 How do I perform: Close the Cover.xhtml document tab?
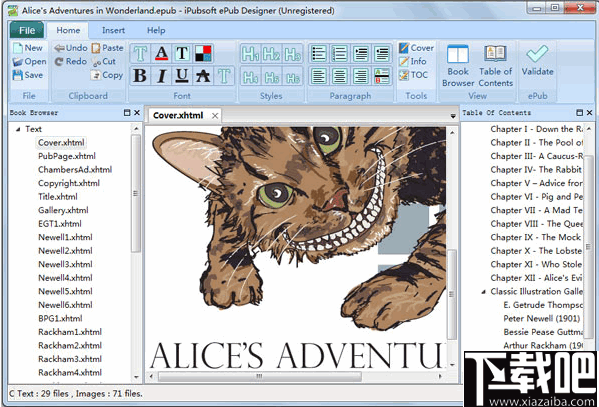(x=215, y=116)
